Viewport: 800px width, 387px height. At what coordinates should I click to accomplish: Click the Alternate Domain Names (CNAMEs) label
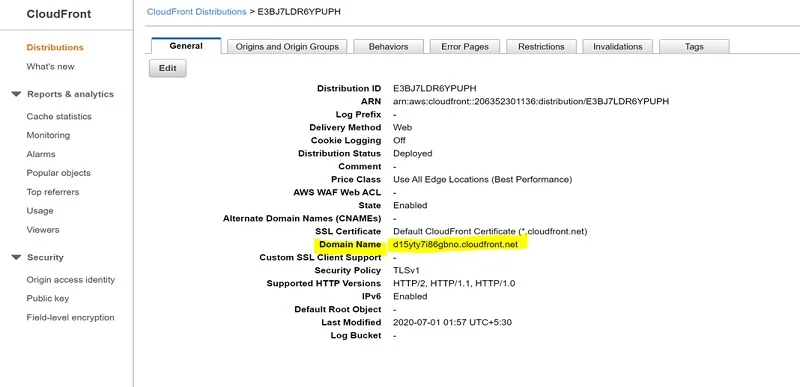(302, 219)
